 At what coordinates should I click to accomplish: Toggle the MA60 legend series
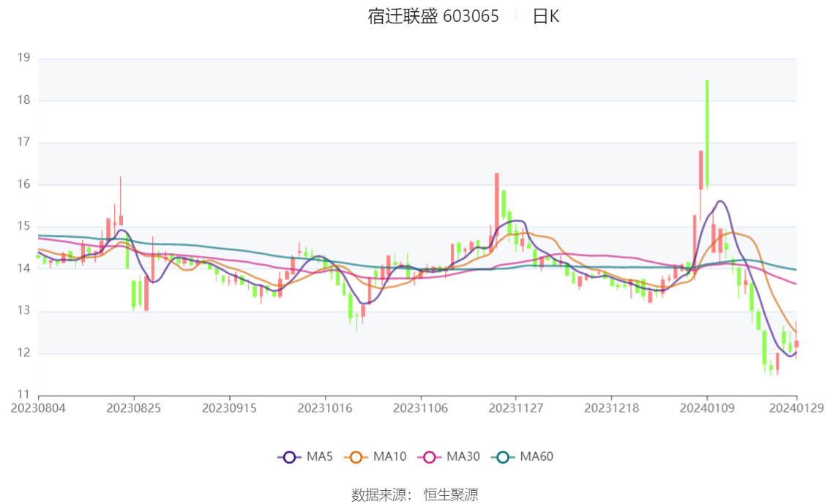523,457
